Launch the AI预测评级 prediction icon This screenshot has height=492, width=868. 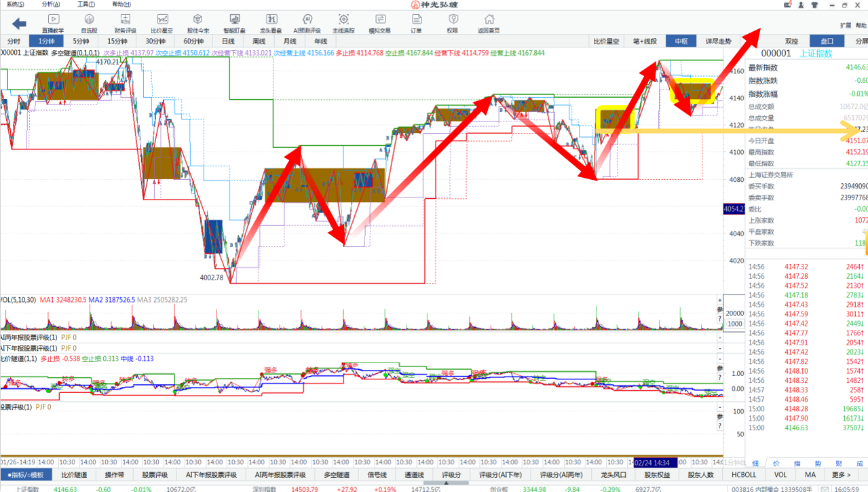(x=307, y=23)
